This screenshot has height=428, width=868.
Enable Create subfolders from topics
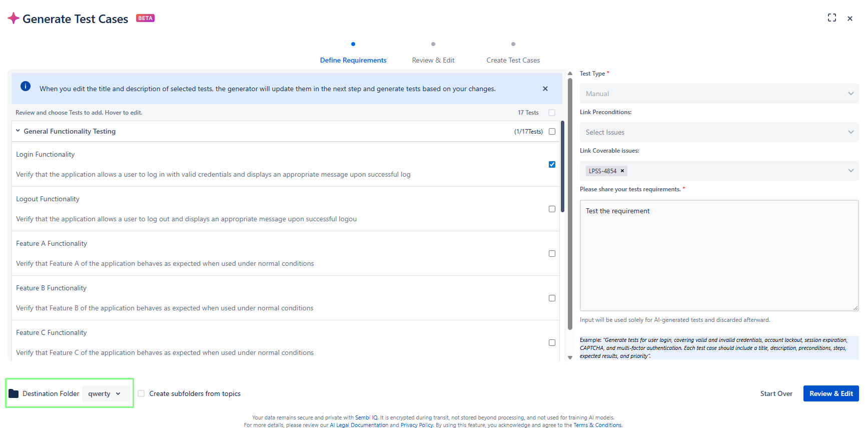pyautogui.click(x=141, y=393)
